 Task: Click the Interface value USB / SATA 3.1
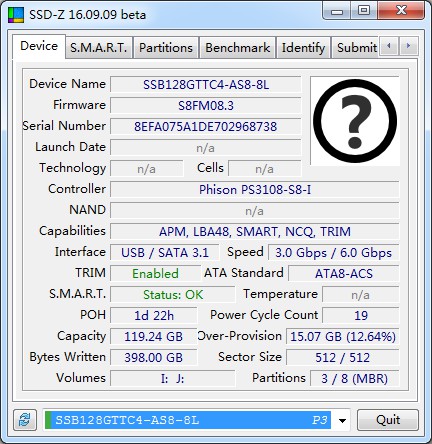point(165,253)
